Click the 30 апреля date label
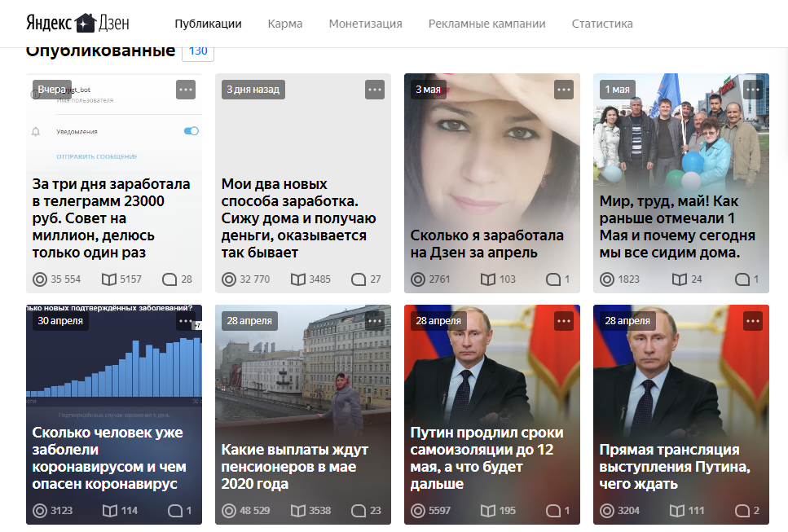Screen dimensions: 788x532 (60, 320)
